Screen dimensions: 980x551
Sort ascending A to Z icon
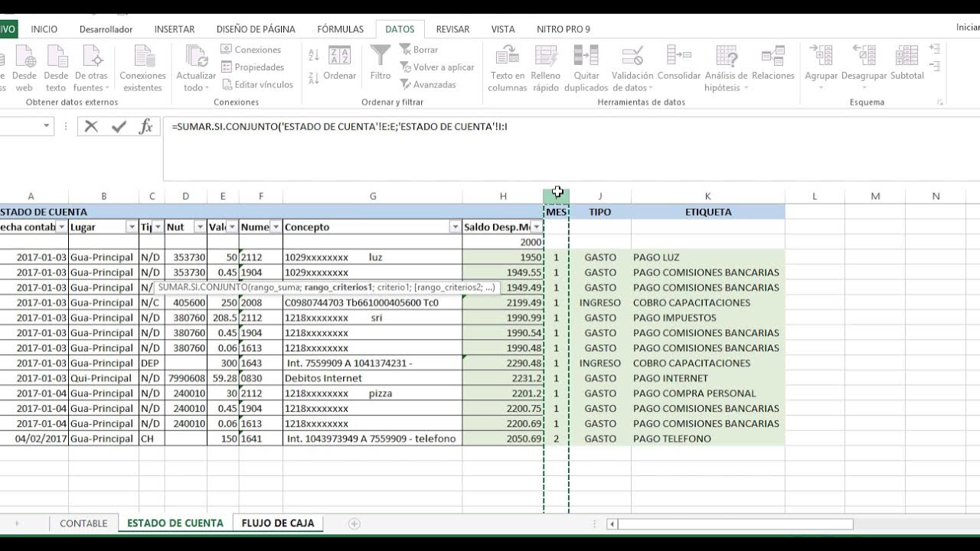tap(313, 55)
